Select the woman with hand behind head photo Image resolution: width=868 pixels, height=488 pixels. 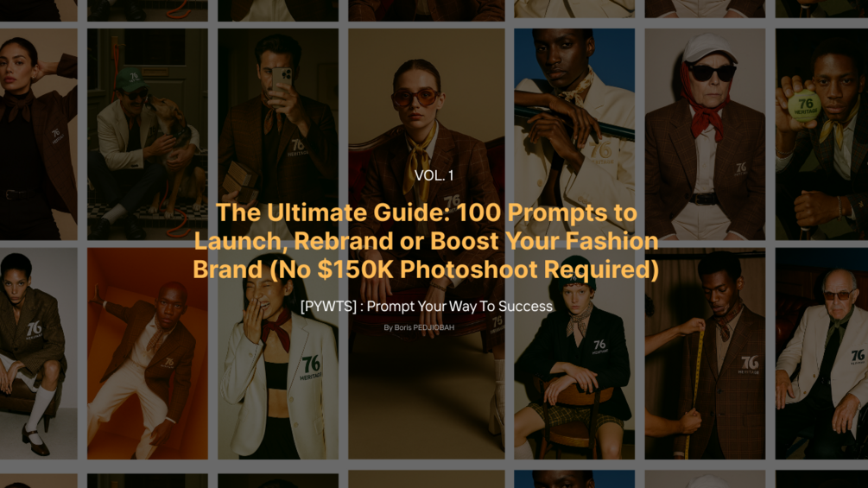click(39, 134)
